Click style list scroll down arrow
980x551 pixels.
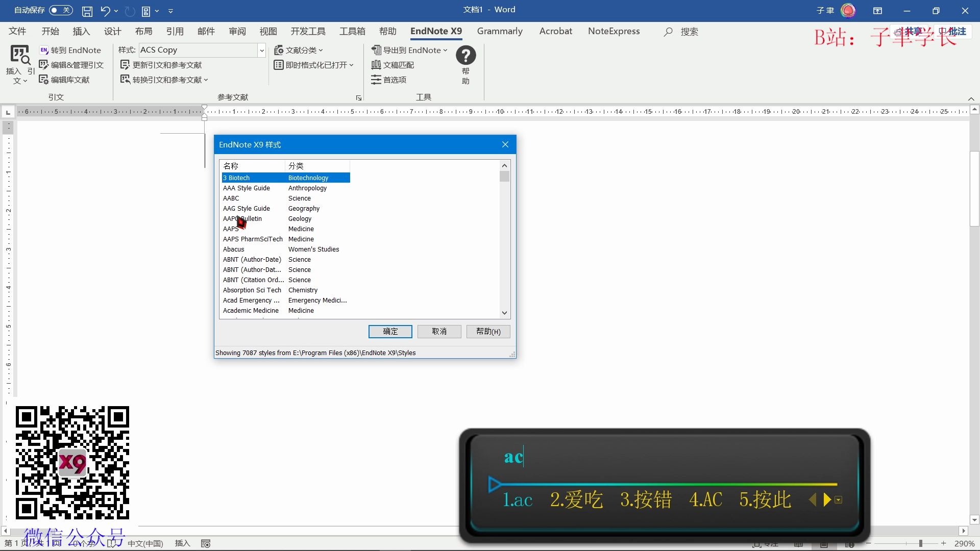tap(504, 313)
